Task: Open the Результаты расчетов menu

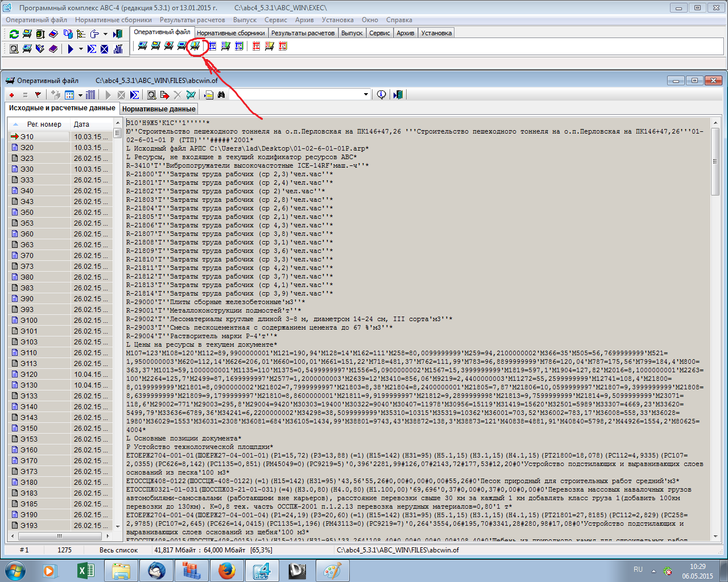Action: [x=192, y=20]
